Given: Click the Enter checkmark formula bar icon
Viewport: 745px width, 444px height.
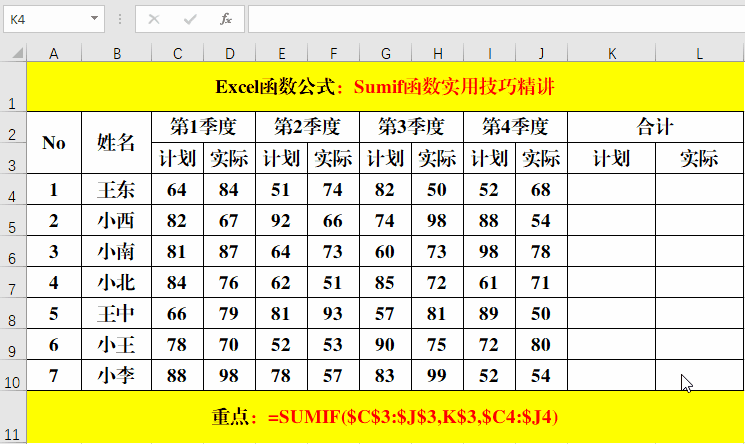Looking at the screenshot, I should tap(190, 19).
